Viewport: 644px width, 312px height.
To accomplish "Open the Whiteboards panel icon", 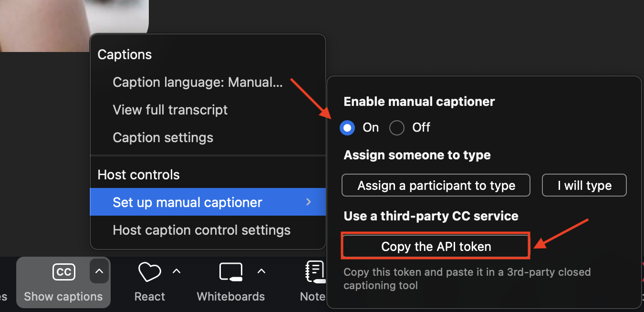I will pyautogui.click(x=230, y=271).
